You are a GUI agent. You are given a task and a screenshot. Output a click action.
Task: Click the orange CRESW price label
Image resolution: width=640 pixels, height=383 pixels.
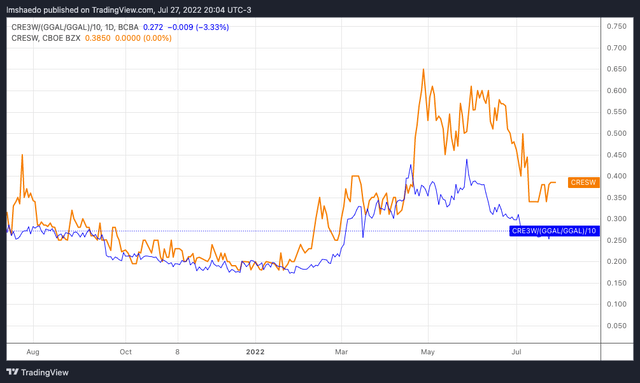click(584, 183)
